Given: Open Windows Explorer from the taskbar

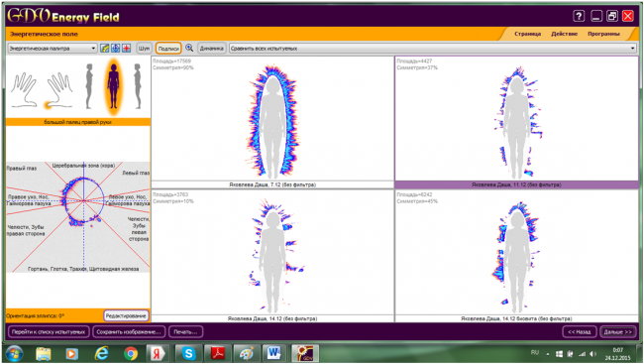Looking at the screenshot, I should [44, 353].
